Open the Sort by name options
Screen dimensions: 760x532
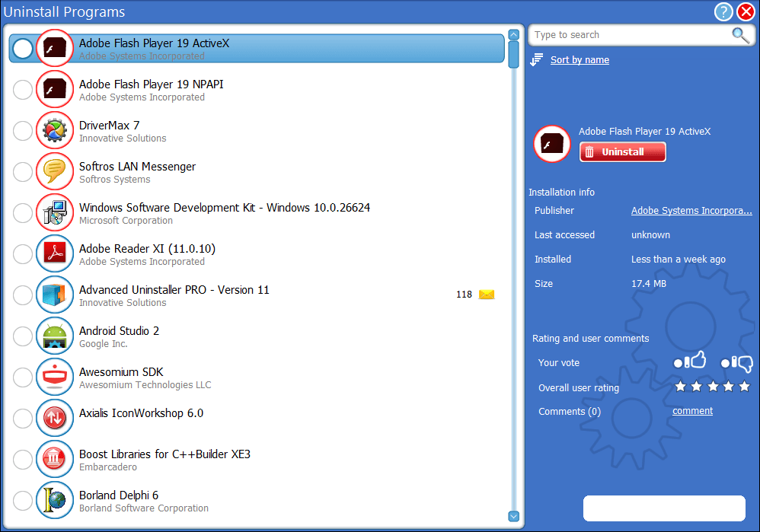tap(579, 60)
